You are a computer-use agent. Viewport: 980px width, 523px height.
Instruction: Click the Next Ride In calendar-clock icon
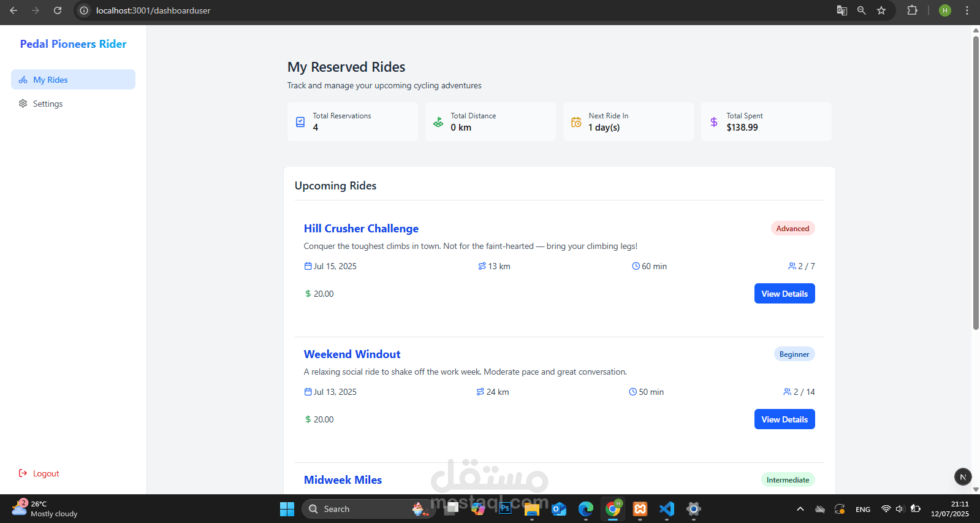(576, 122)
